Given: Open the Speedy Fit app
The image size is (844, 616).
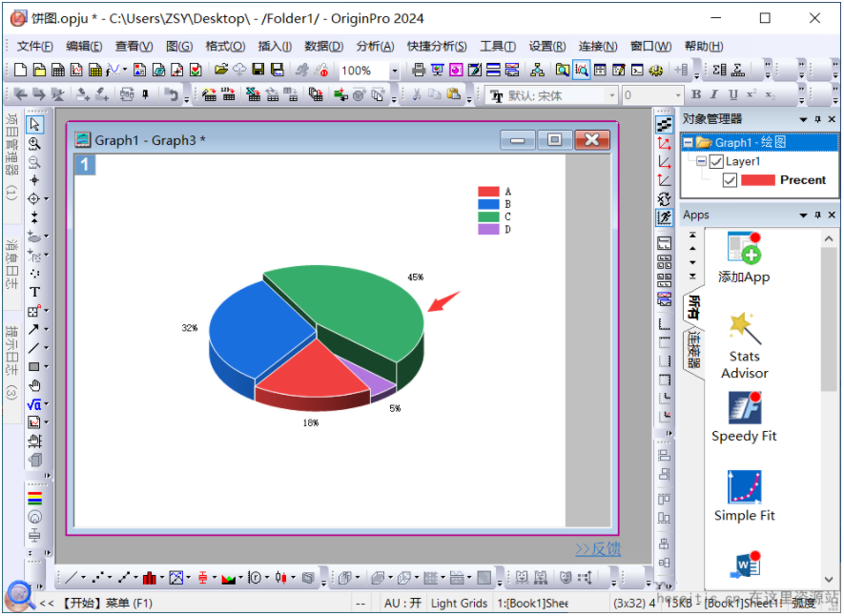Looking at the screenshot, I should 744,417.
